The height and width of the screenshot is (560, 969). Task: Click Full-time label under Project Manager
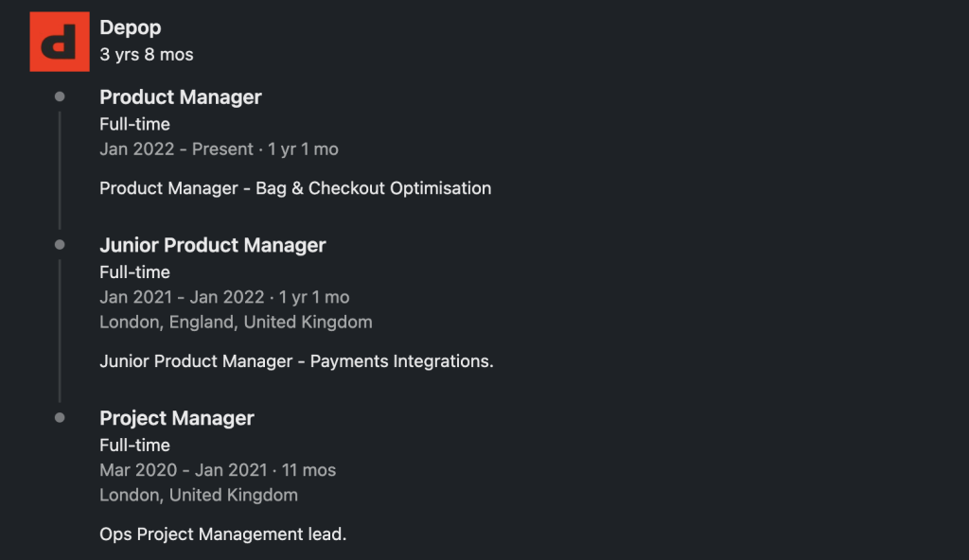[134, 446]
